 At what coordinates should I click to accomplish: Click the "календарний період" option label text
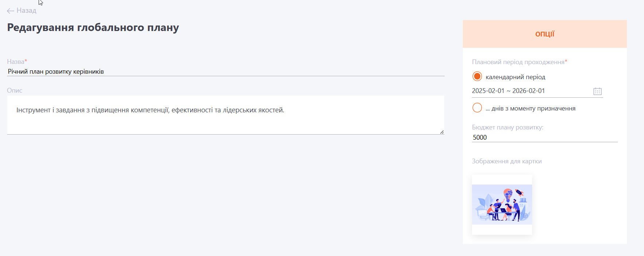tap(515, 77)
